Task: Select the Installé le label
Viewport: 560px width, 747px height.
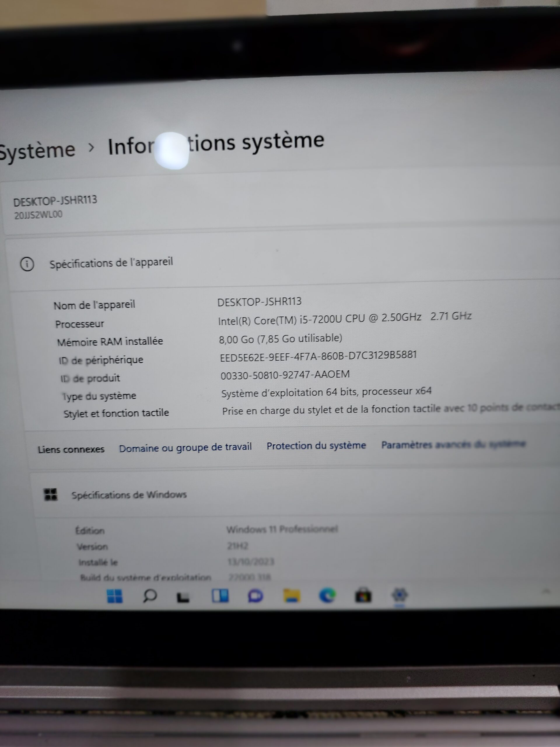Action: pyautogui.click(x=98, y=562)
